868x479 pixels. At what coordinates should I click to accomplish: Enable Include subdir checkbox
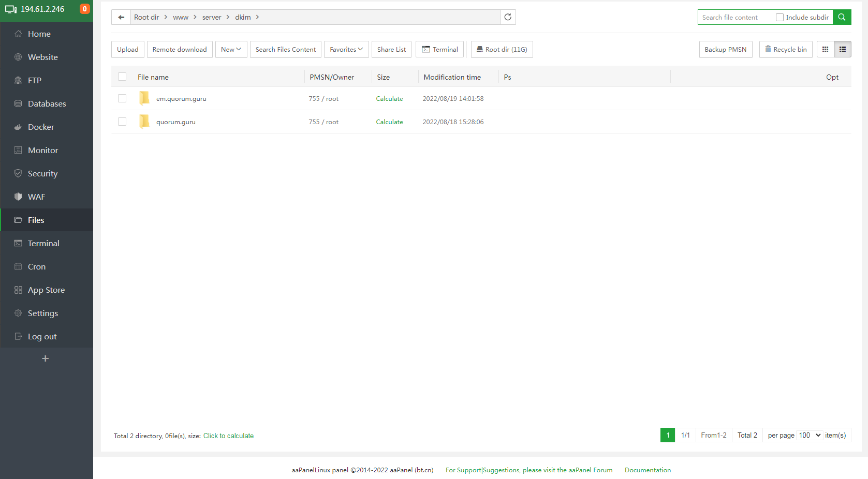[x=779, y=17]
